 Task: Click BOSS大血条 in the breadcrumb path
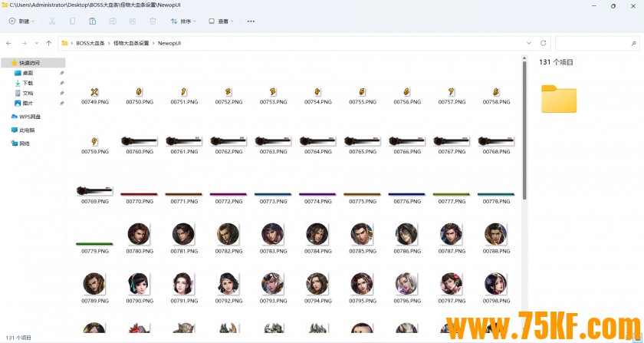point(90,43)
